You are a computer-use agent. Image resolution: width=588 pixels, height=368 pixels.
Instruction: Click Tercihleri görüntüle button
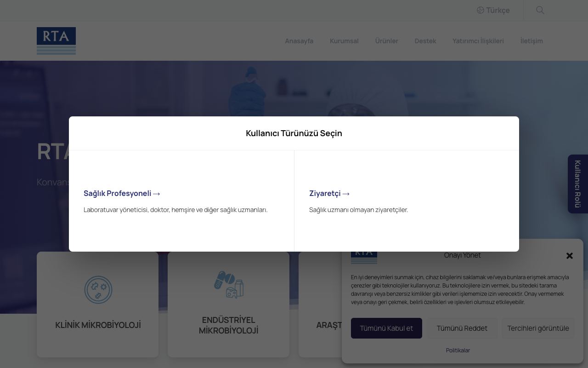tap(538, 328)
